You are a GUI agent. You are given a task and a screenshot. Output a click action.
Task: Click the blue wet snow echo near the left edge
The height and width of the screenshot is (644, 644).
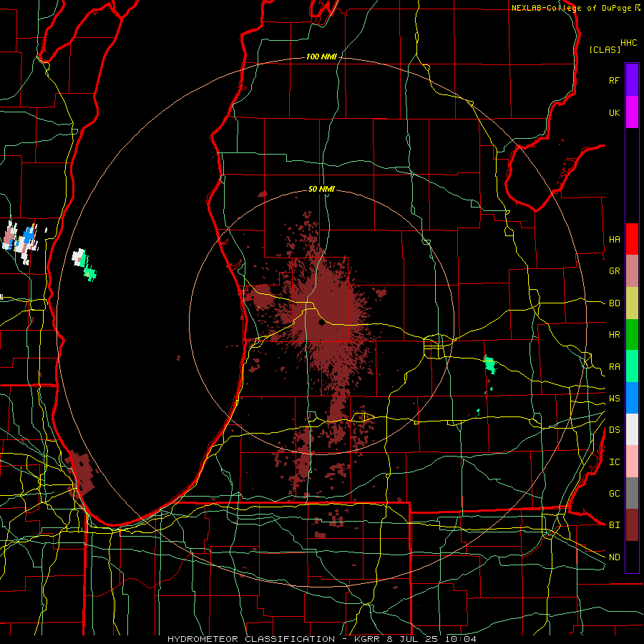(29, 234)
